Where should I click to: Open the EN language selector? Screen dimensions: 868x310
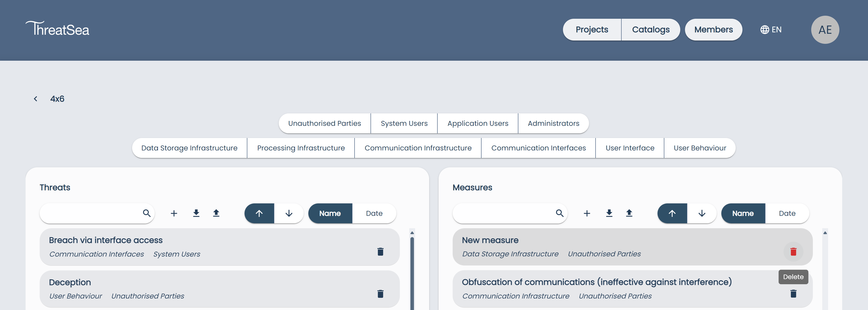click(771, 30)
